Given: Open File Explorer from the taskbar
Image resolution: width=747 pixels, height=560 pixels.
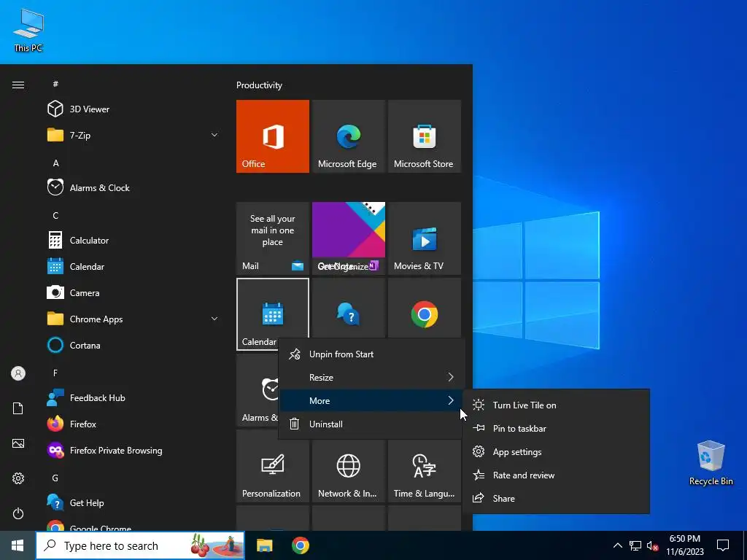Looking at the screenshot, I should (x=264, y=545).
